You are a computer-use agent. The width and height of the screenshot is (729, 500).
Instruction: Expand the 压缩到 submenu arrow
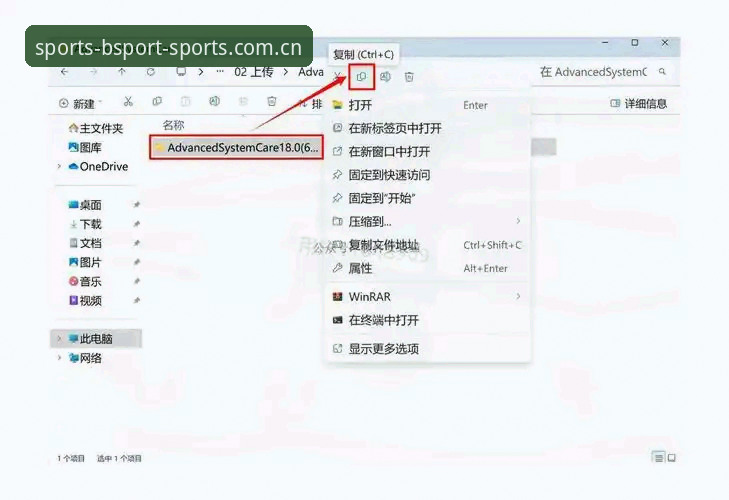(518, 221)
